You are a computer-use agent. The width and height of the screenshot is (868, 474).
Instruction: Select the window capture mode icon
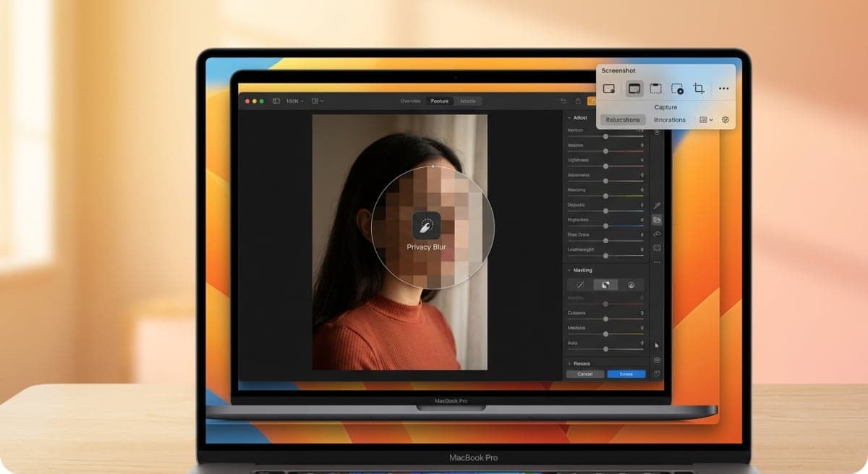point(634,88)
